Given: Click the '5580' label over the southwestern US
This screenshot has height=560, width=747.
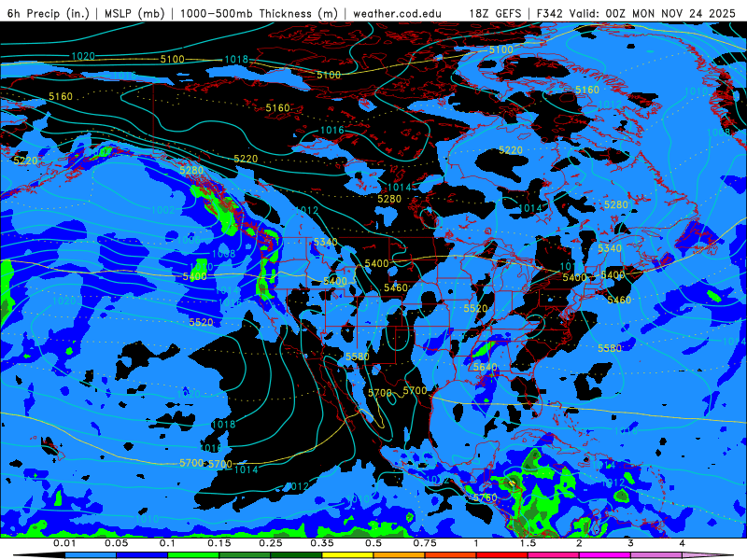Looking at the screenshot, I should (x=358, y=357).
